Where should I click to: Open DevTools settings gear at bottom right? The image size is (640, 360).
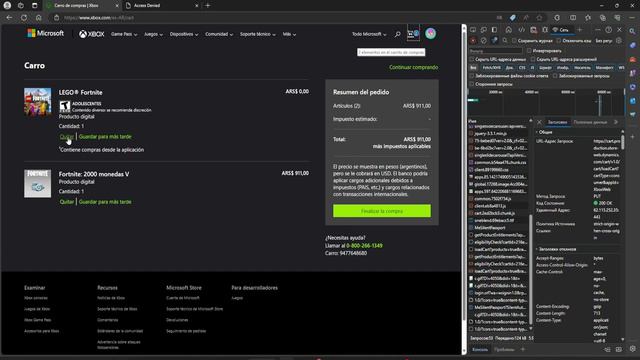click(632, 349)
